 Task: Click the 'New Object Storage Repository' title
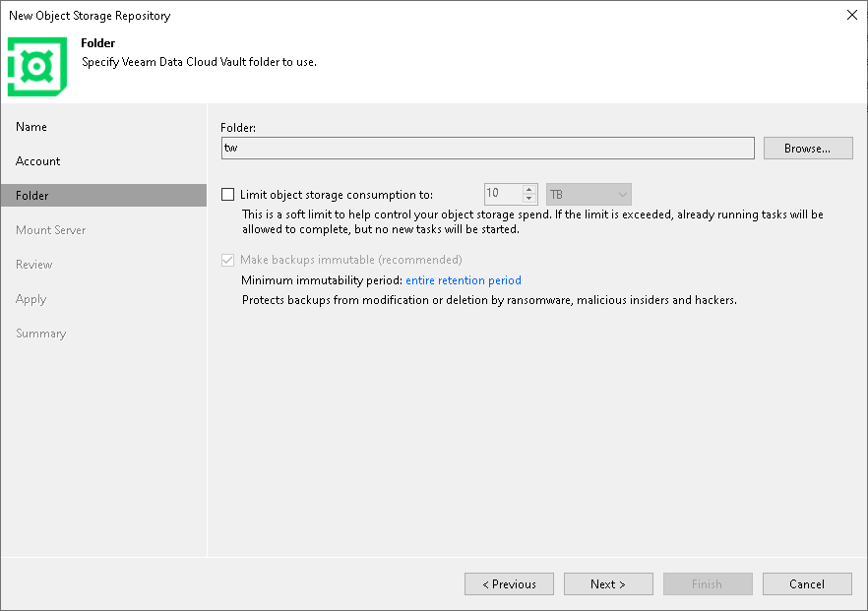coord(90,16)
